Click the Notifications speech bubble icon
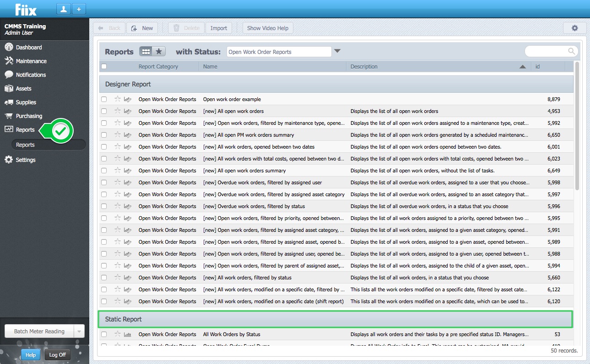 tap(9, 75)
